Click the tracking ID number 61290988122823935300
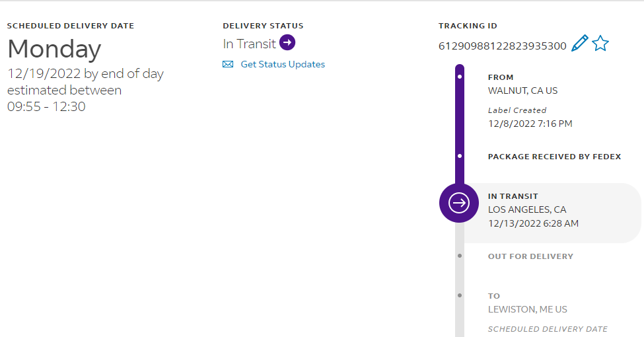644x337 pixels. (x=502, y=46)
